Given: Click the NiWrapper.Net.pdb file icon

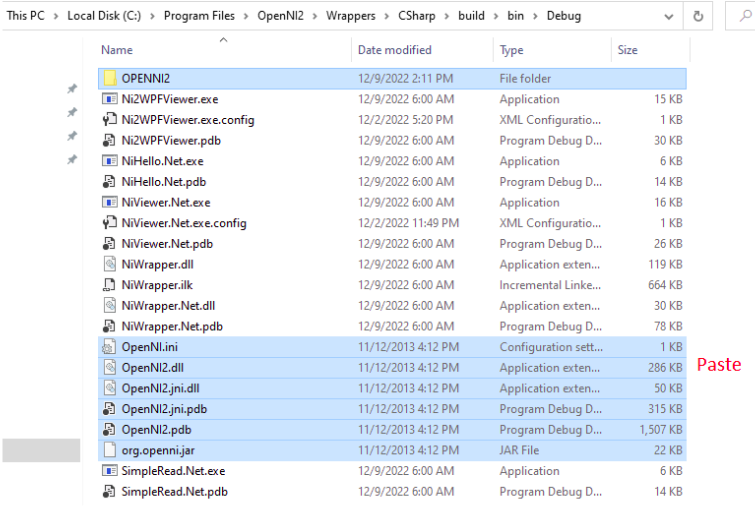Looking at the screenshot, I should click(110, 327).
